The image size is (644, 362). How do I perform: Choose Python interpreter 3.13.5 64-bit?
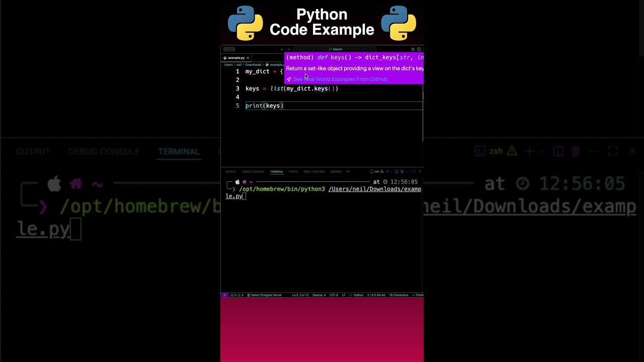(x=376, y=295)
